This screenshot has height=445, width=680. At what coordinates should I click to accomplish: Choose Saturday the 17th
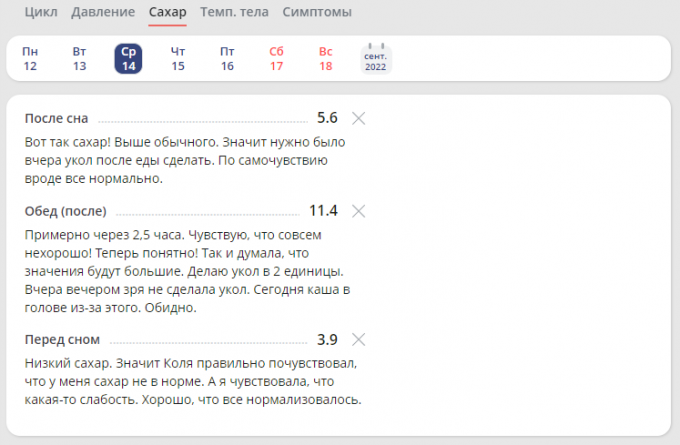[x=277, y=59]
